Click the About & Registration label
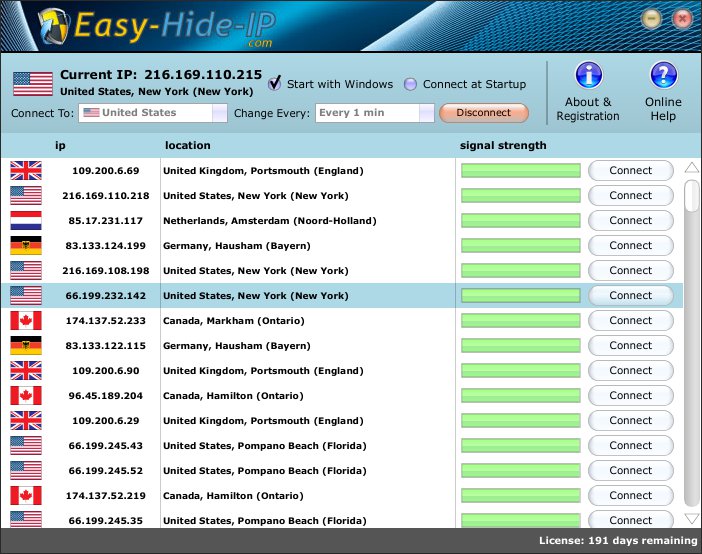Image resolution: width=702 pixels, height=554 pixels. pos(588,109)
